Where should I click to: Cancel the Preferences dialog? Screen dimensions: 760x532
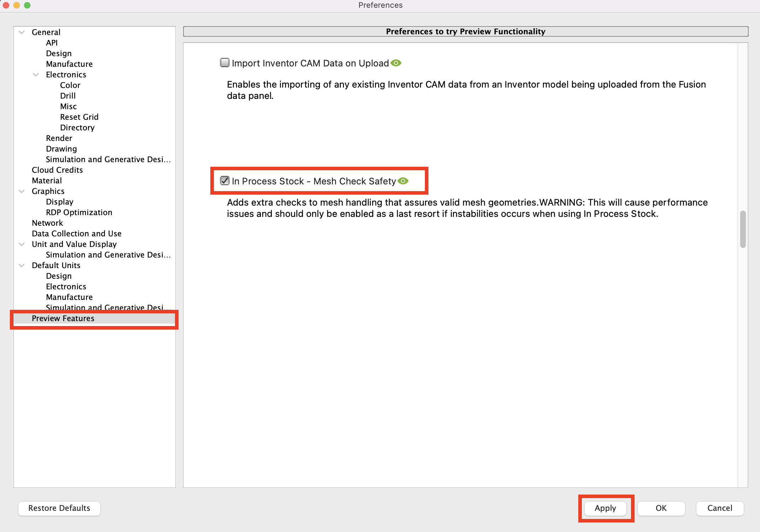tap(719, 508)
